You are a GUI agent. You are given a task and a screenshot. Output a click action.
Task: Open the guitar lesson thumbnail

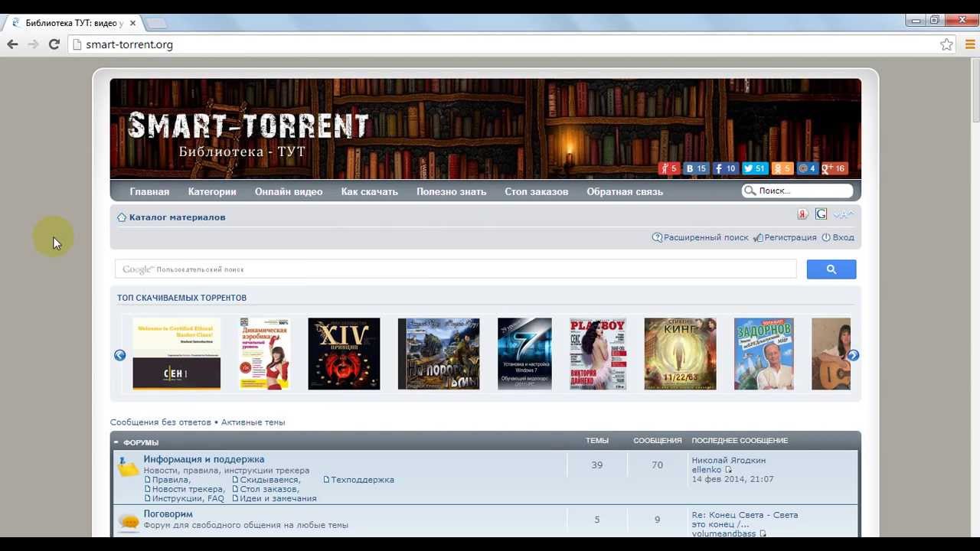tap(831, 354)
